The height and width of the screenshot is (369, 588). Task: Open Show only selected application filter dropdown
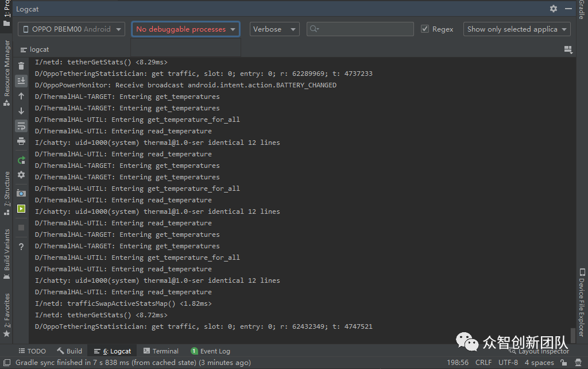tap(517, 29)
